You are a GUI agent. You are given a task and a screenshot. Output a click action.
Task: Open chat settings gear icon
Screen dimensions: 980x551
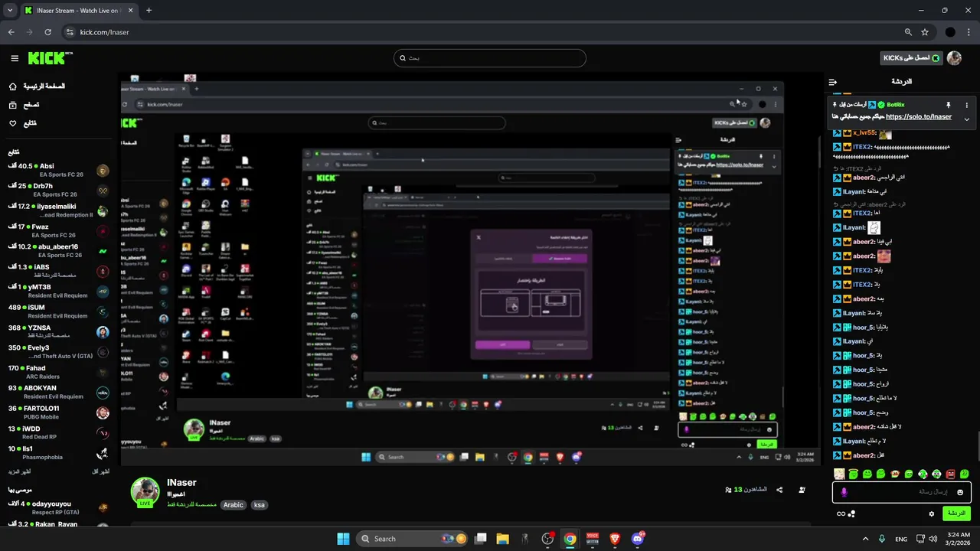click(932, 514)
